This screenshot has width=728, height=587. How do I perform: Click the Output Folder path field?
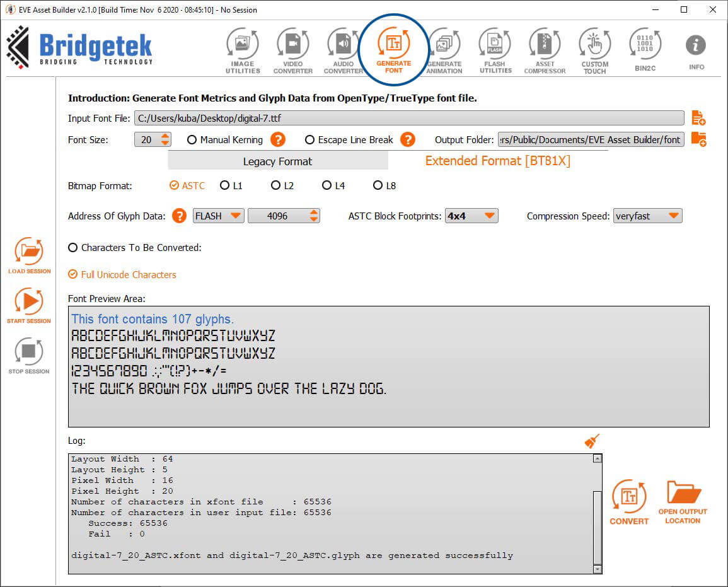pos(591,139)
